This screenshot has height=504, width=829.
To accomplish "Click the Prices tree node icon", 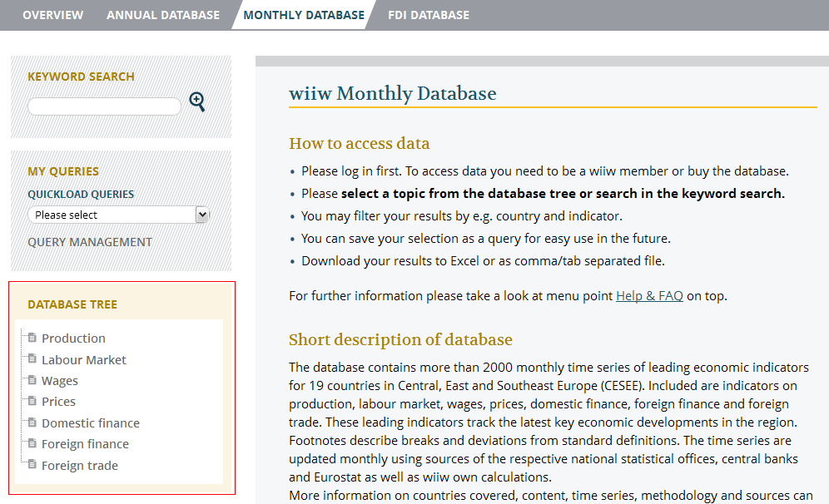I will tap(32, 401).
